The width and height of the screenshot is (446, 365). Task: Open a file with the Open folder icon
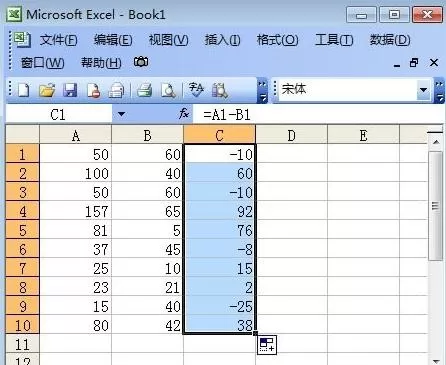(47, 90)
